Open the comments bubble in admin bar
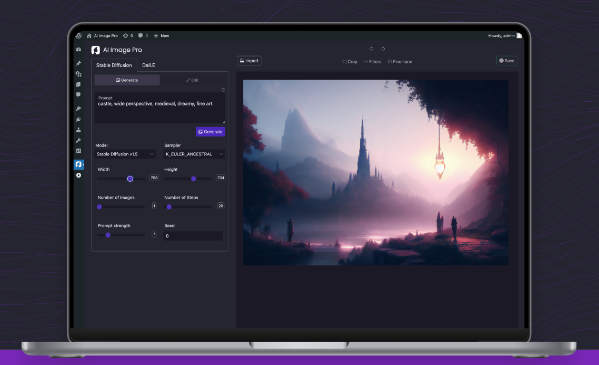The width and height of the screenshot is (599, 365). [143, 36]
